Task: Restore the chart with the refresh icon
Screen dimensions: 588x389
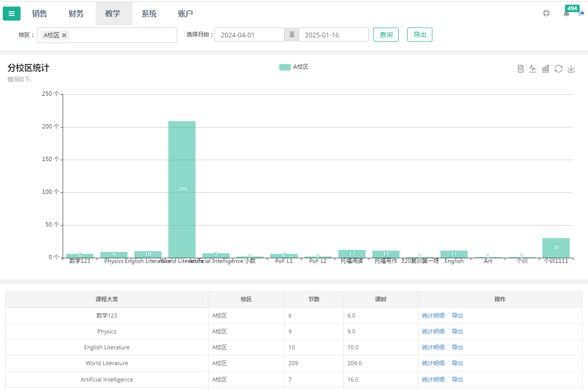Action: point(558,69)
